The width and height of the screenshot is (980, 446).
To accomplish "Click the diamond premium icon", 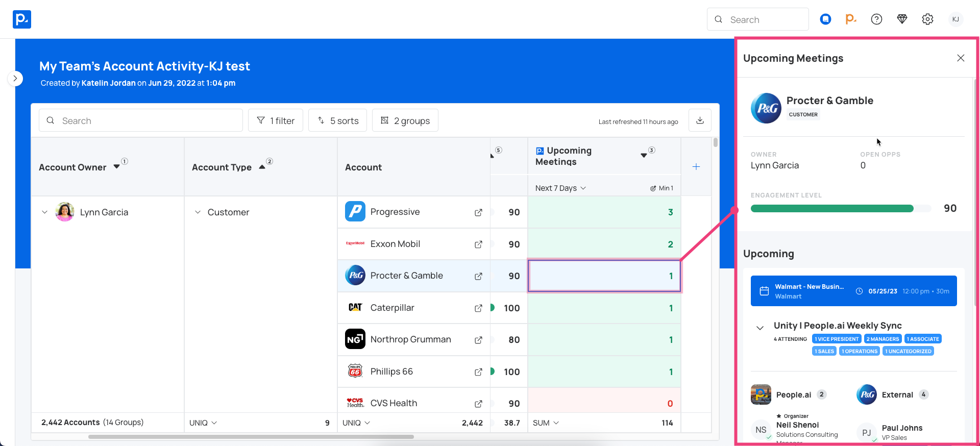I will (x=902, y=19).
